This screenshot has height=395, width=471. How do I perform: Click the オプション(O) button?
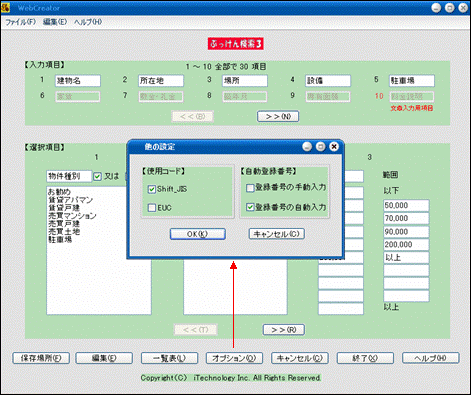click(234, 358)
